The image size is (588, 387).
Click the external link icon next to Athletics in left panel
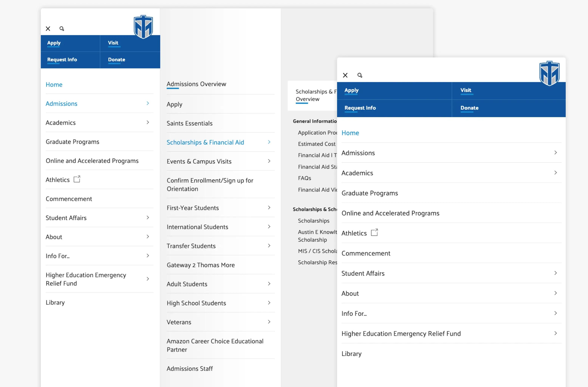pos(77,179)
